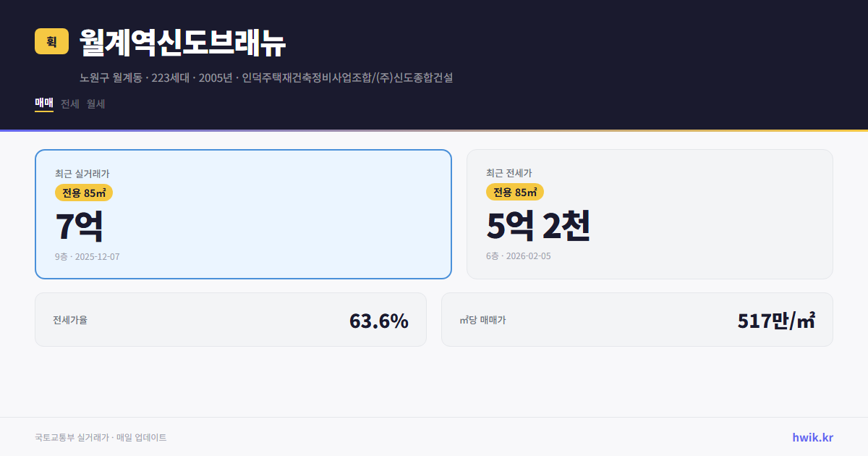
Task: Select the highlighted 7억 sale price card
Action: pos(242,214)
